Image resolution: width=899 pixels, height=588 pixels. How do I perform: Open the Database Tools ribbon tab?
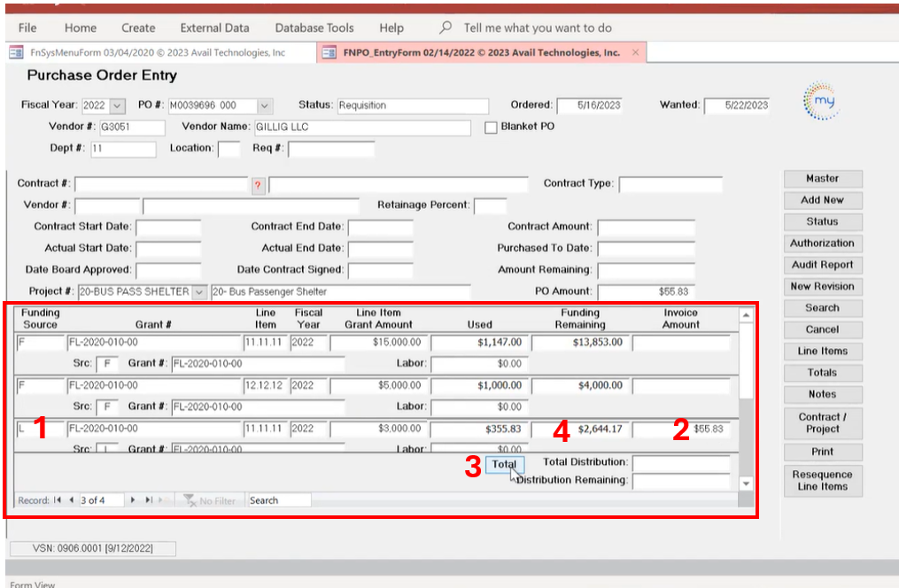coord(314,27)
